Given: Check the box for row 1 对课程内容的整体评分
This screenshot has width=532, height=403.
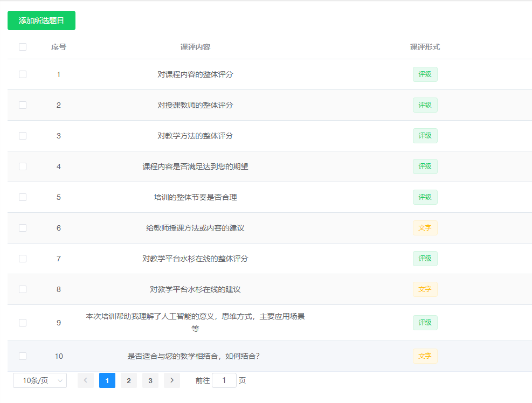Looking at the screenshot, I should coord(23,74).
